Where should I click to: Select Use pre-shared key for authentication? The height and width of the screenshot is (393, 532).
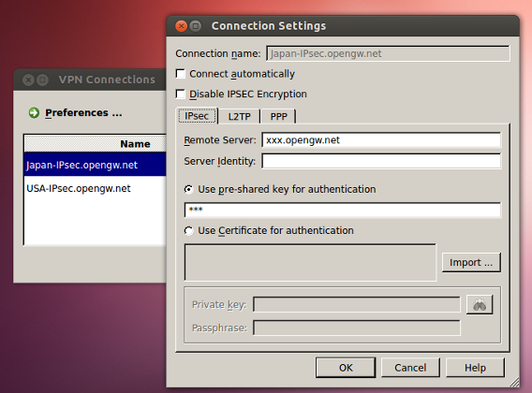[x=188, y=189]
